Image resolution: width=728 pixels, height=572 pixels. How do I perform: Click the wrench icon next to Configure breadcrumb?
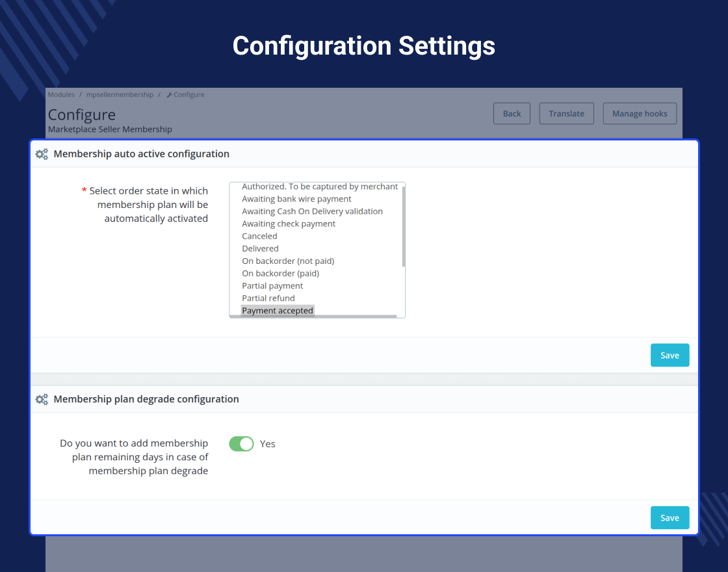coord(170,95)
